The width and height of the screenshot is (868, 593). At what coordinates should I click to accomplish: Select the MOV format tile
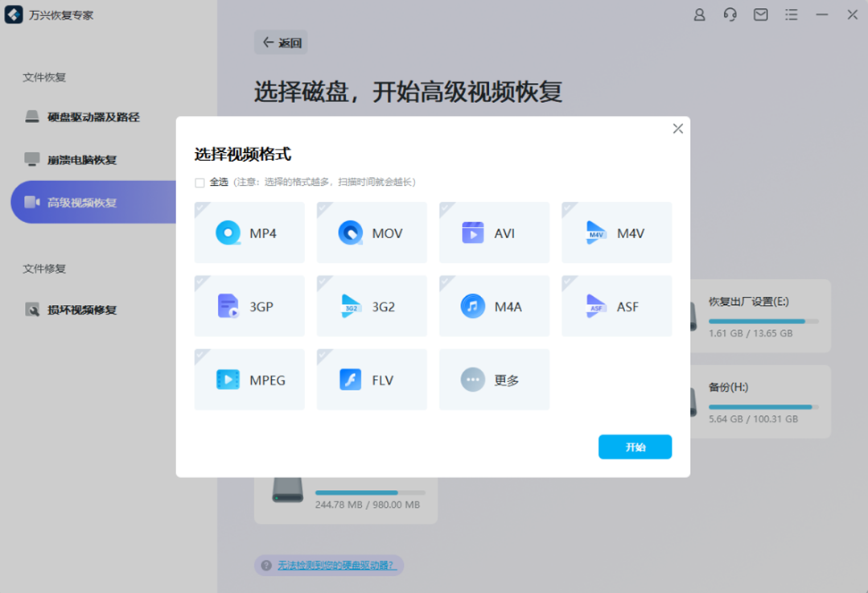pos(372,233)
